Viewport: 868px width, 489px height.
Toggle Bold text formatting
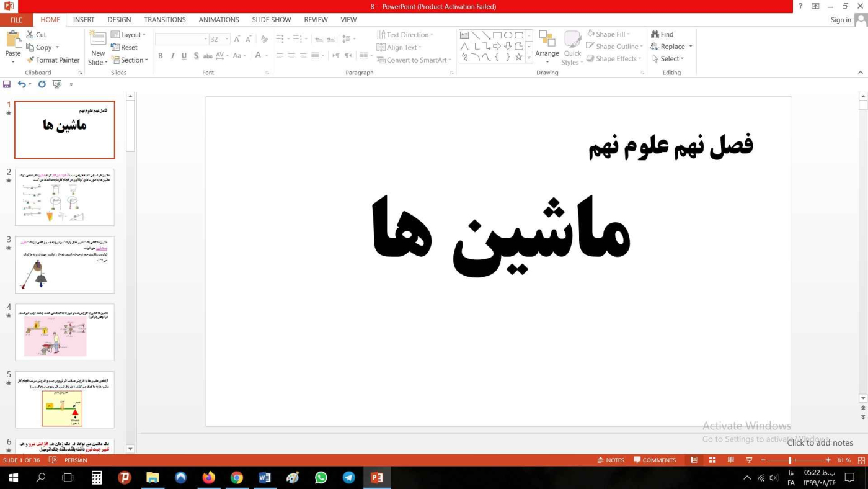tap(160, 56)
